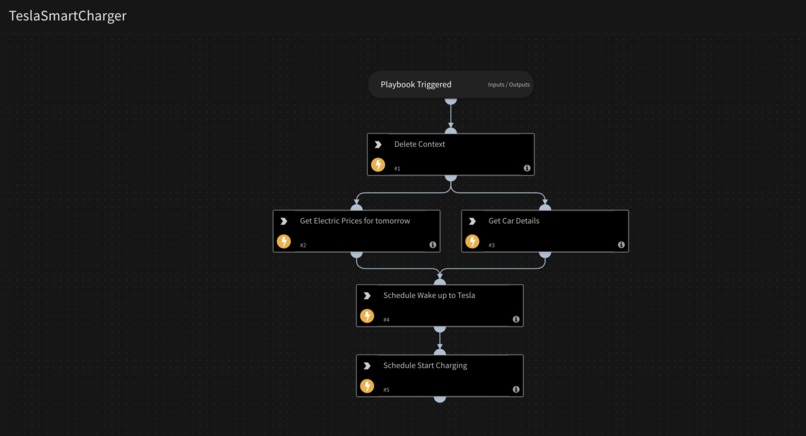Screen dimensions: 806x436
Task: Select the Get Electric Prices for tomorrow title
Action: 355,221
